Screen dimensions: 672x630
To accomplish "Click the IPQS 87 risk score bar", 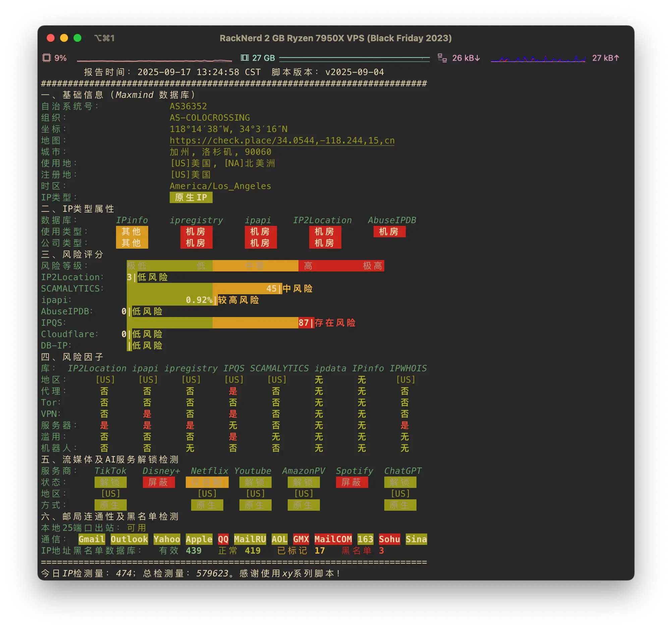I will (220, 323).
